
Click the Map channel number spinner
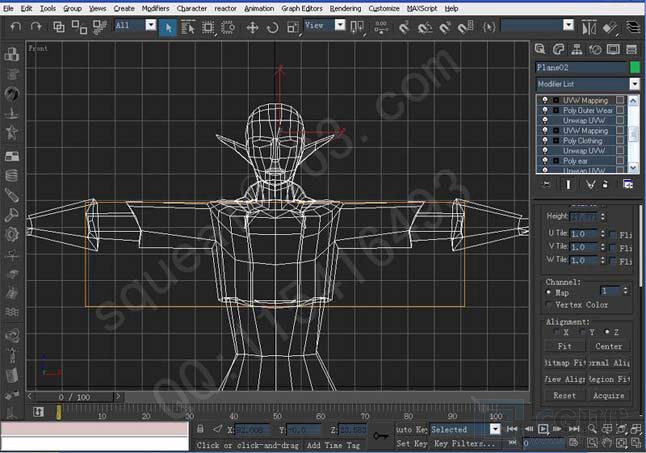point(625,291)
